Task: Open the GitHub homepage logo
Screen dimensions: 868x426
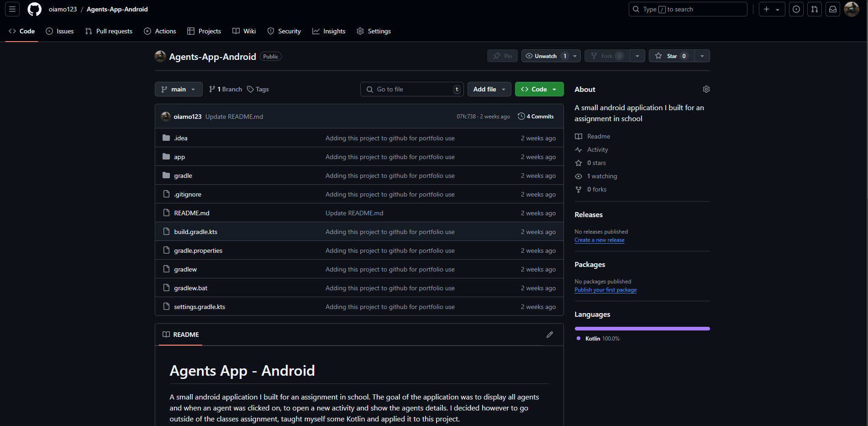Action: click(34, 9)
